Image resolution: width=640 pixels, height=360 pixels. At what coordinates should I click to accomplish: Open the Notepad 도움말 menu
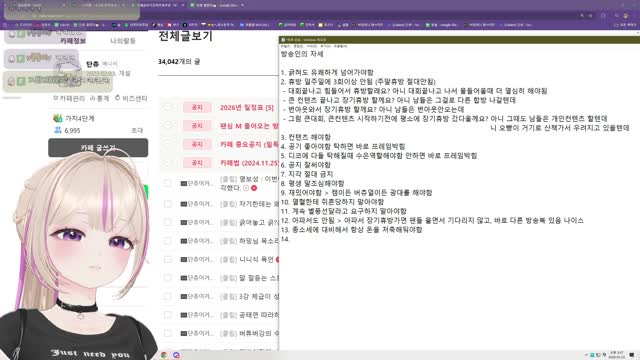pos(340,46)
